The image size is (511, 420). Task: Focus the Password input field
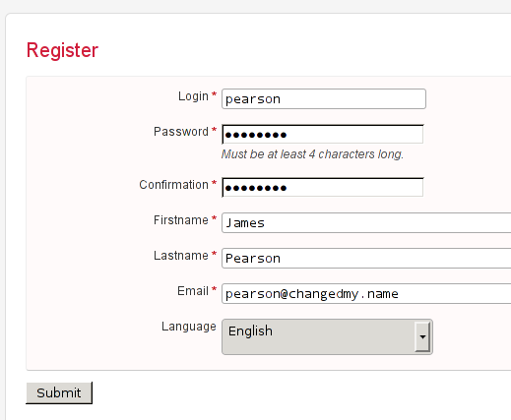323,134
